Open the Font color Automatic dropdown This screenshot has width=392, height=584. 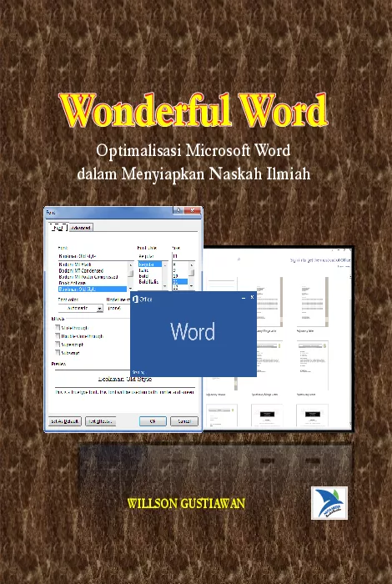pos(100,309)
